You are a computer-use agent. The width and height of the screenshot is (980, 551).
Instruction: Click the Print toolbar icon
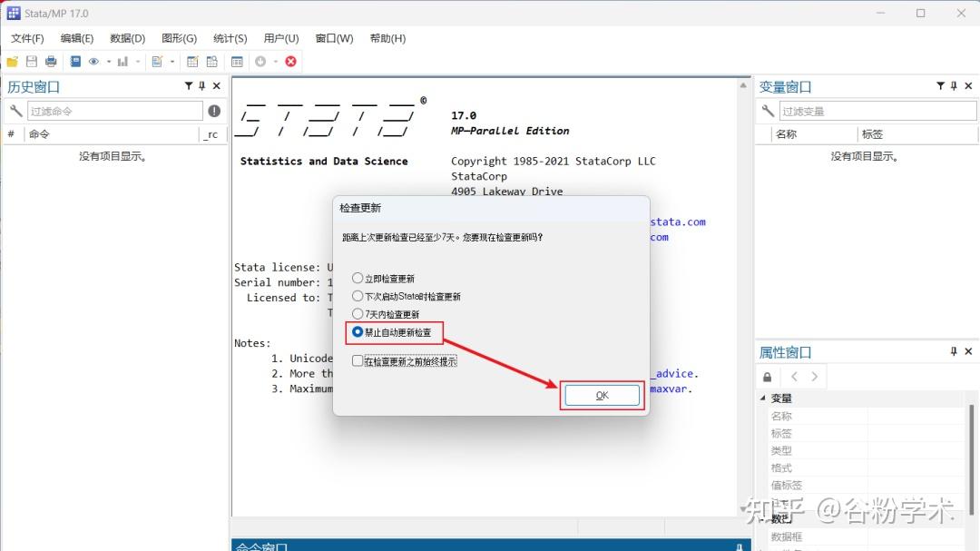point(51,62)
